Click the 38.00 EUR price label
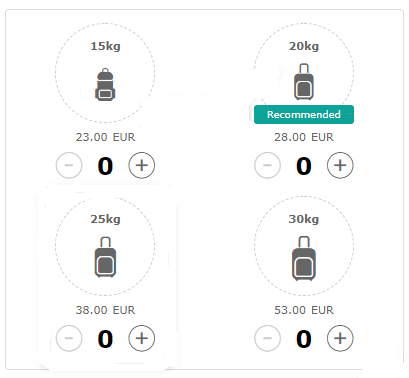 tap(105, 310)
